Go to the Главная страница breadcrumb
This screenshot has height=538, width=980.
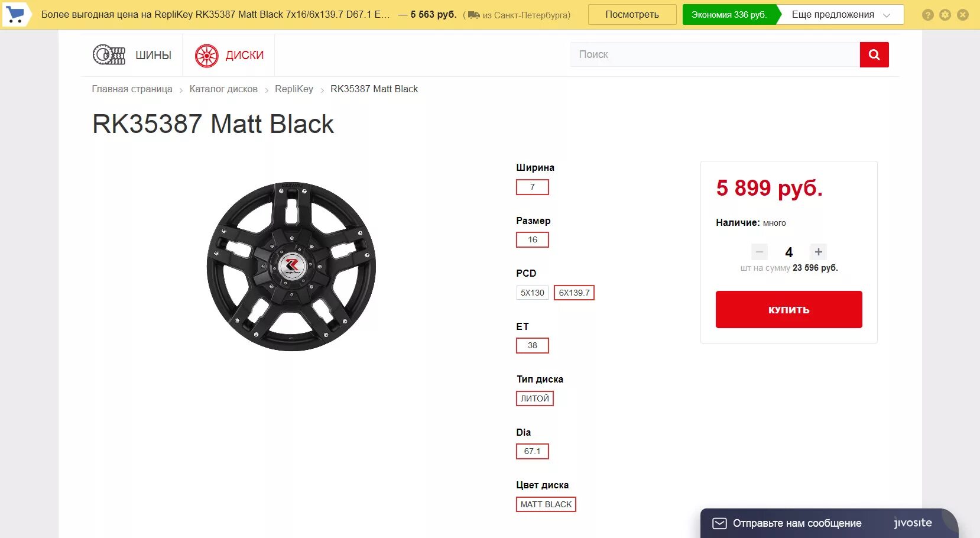132,89
